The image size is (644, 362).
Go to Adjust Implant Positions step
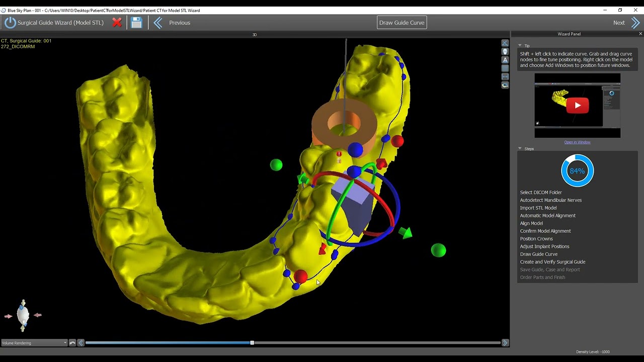point(545,246)
